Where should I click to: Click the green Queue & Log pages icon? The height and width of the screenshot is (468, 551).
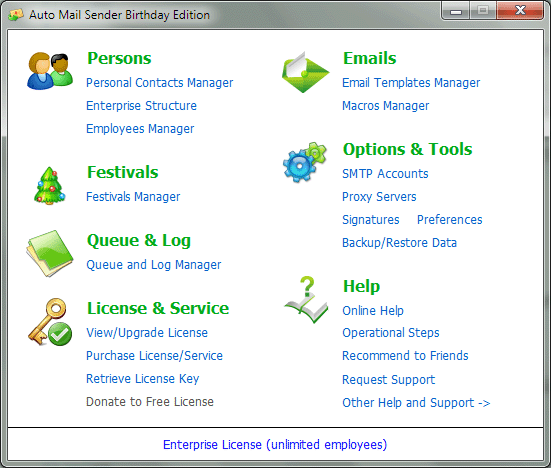(50, 253)
